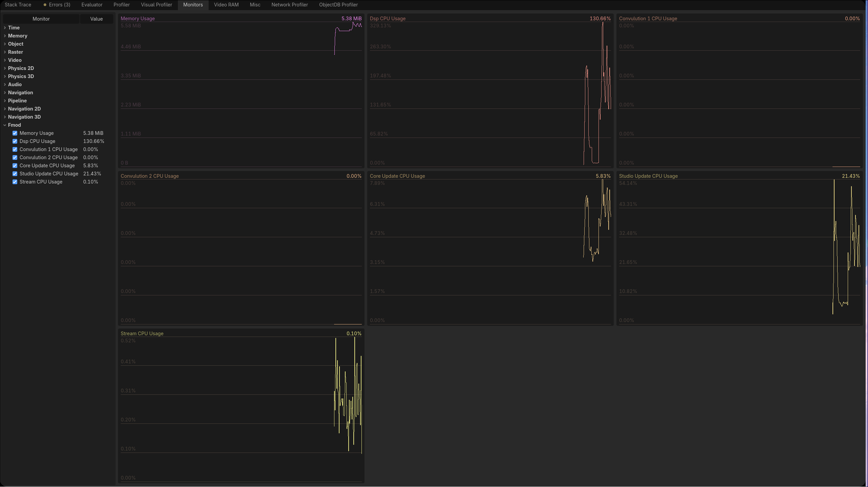Disable the Convulution 1 CPU Usage checkbox

15,149
